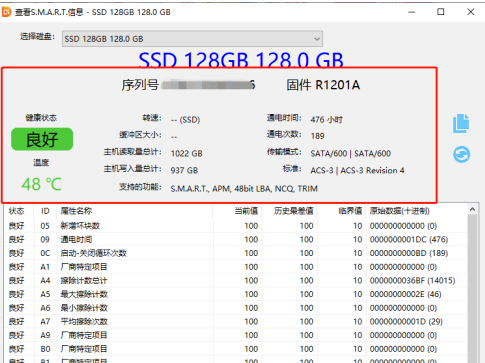The image size is (485, 363).
Task: Select the B0 厂商特定项目 row
Action: tap(235, 349)
